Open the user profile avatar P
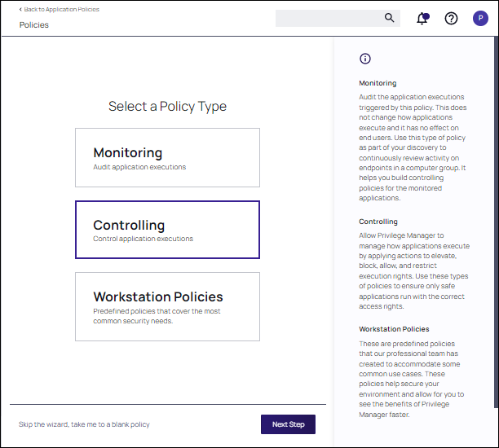499x448 pixels. (x=480, y=19)
